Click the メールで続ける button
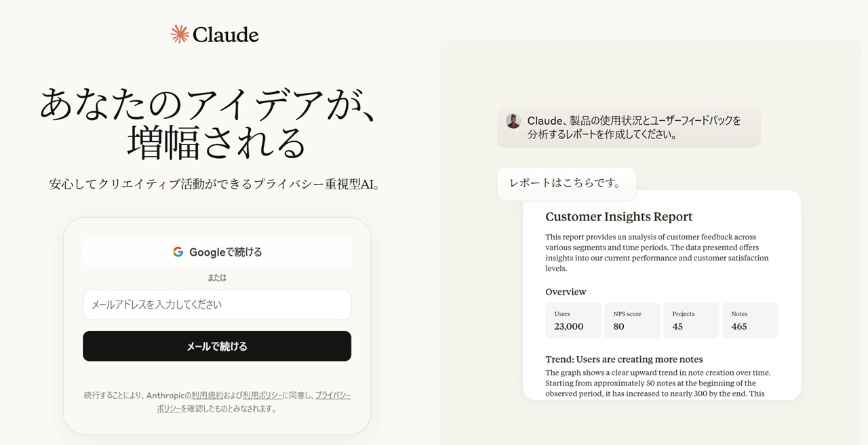This screenshot has width=868, height=445. [217, 346]
